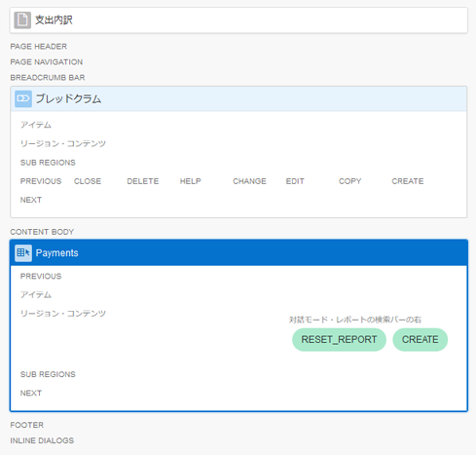Click the BREADCRUMB BAR position label
The image size is (476, 455).
(x=48, y=78)
